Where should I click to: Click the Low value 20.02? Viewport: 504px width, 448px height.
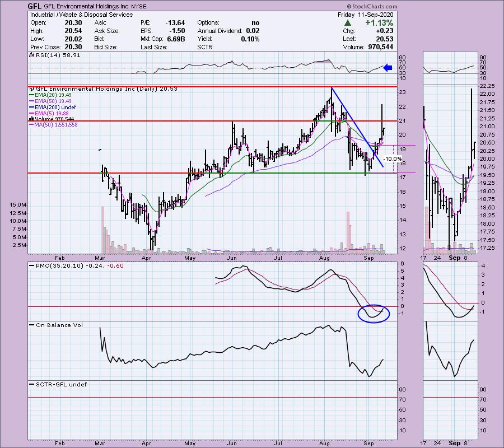(73, 39)
